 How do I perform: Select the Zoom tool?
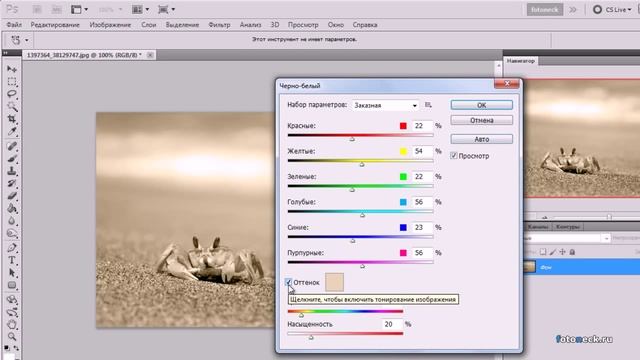coord(12,337)
